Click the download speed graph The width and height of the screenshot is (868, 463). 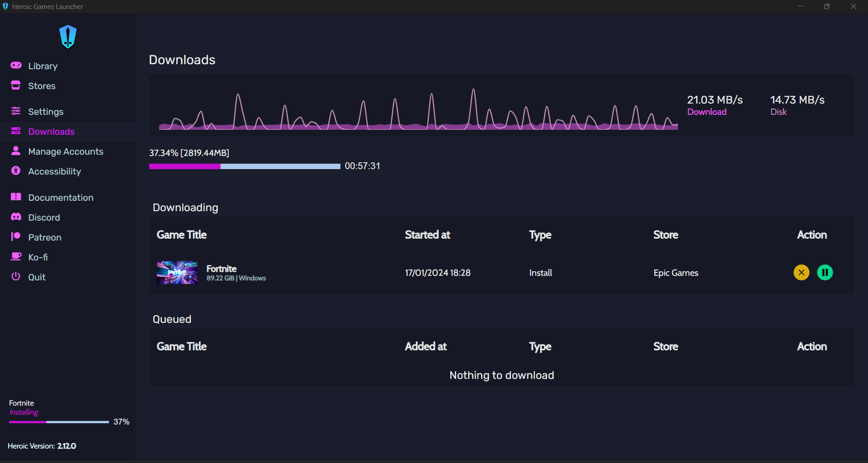click(x=418, y=111)
